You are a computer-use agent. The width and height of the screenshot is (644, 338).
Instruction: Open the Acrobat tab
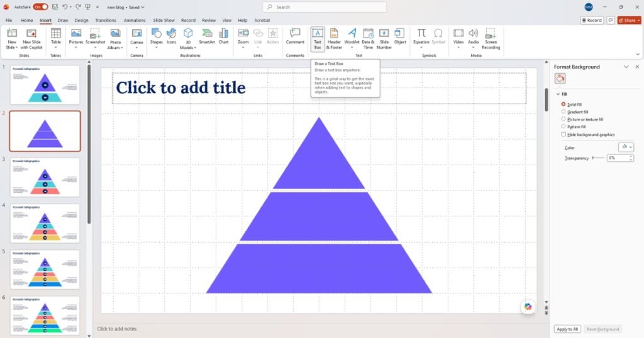pyautogui.click(x=262, y=20)
